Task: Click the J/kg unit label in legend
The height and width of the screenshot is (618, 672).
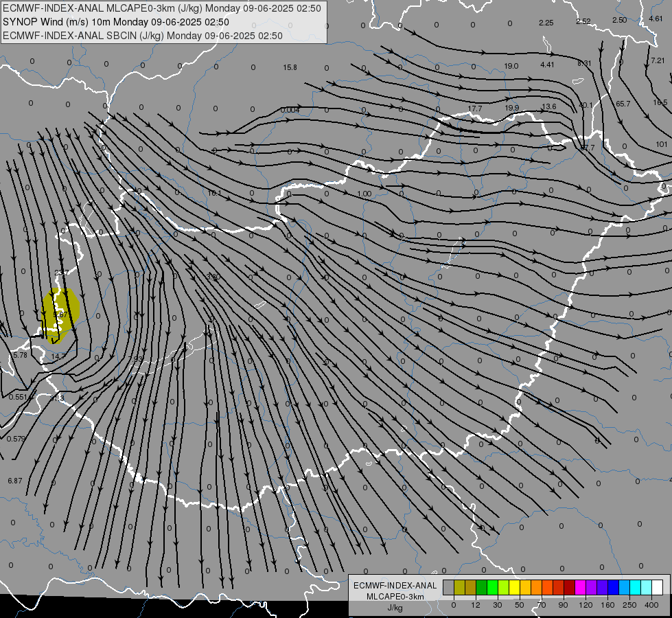Action: 395,608
